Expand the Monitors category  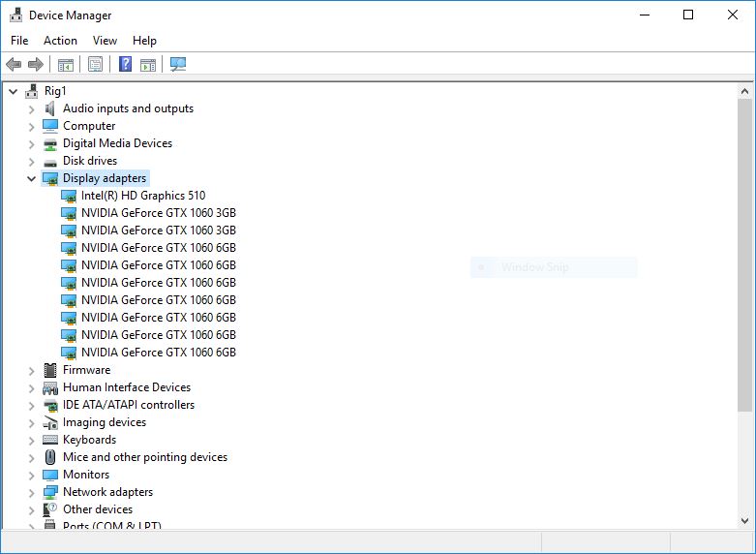coord(32,476)
